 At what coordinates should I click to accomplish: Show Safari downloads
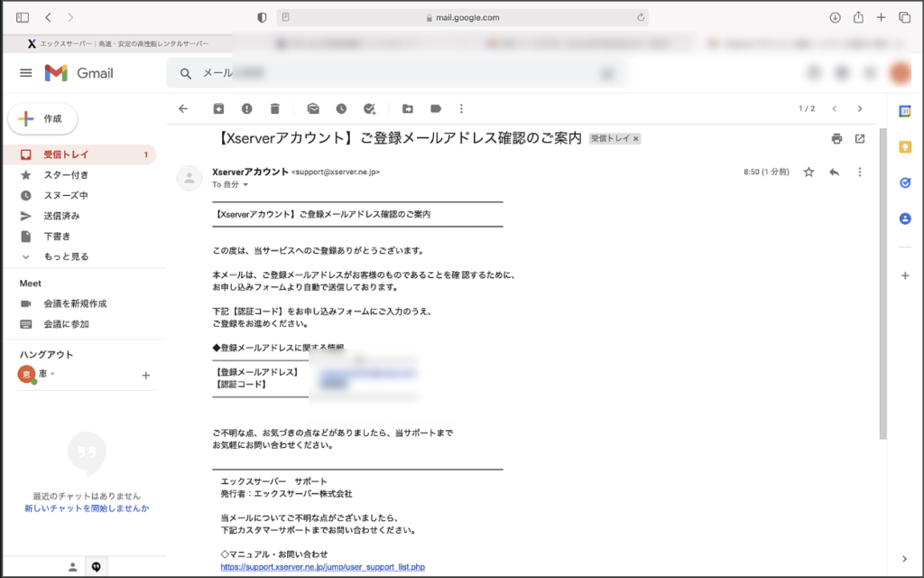[835, 18]
